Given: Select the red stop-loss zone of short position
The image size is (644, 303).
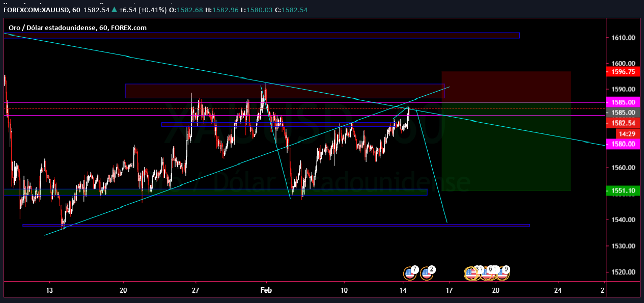Looking at the screenshot, I should [506, 87].
